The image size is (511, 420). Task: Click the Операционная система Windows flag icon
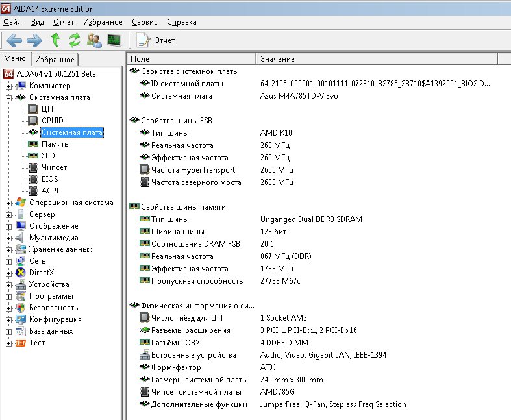21,203
